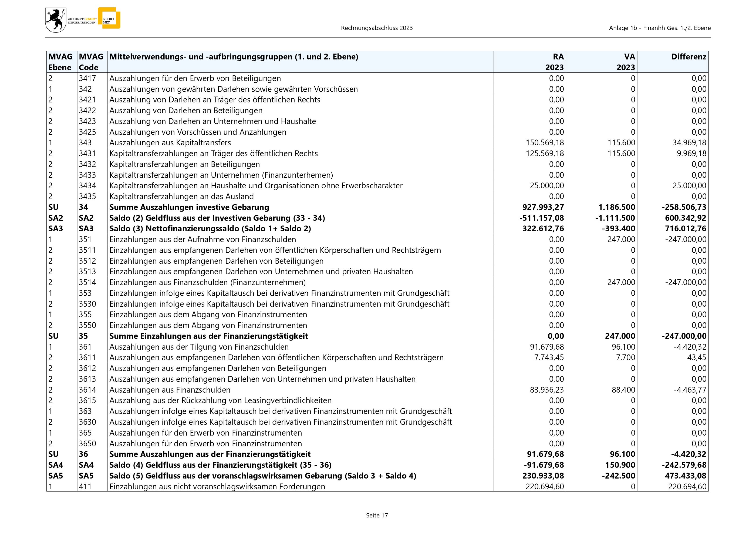Select the value 220.694,60 in RA column
Image resolution: width=756 pixels, height=535 pixels.
coord(545,487)
